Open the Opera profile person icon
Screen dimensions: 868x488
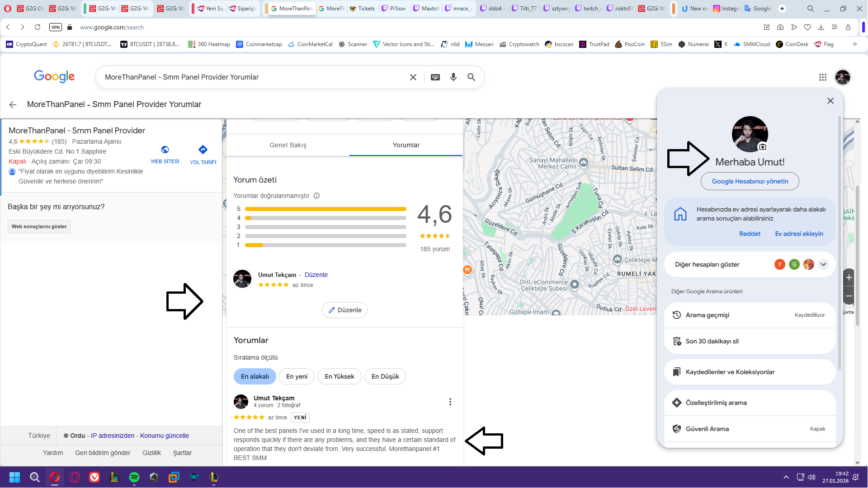(848, 27)
